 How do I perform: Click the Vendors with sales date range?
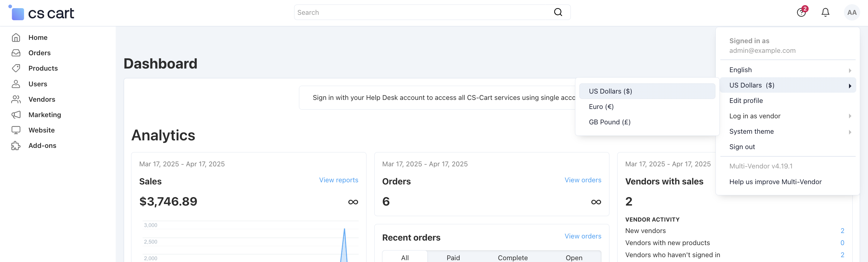(668, 164)
